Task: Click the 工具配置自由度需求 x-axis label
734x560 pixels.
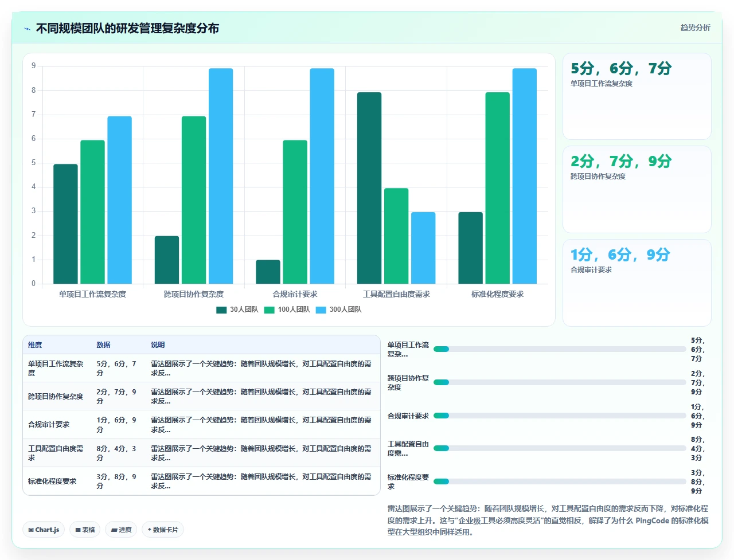Action: (x=396, y=294)
